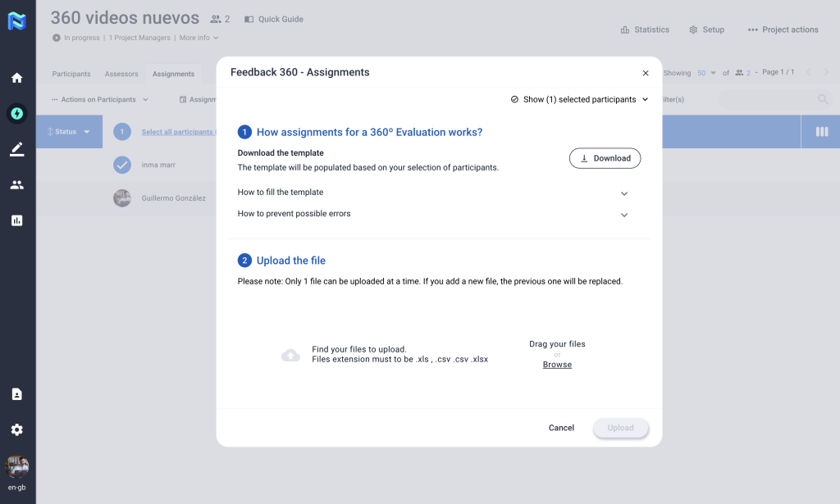Screen dimensions: 840x504
Task: Close the Feedback 360 Assignments dialog
Action: tap(646, 73)
